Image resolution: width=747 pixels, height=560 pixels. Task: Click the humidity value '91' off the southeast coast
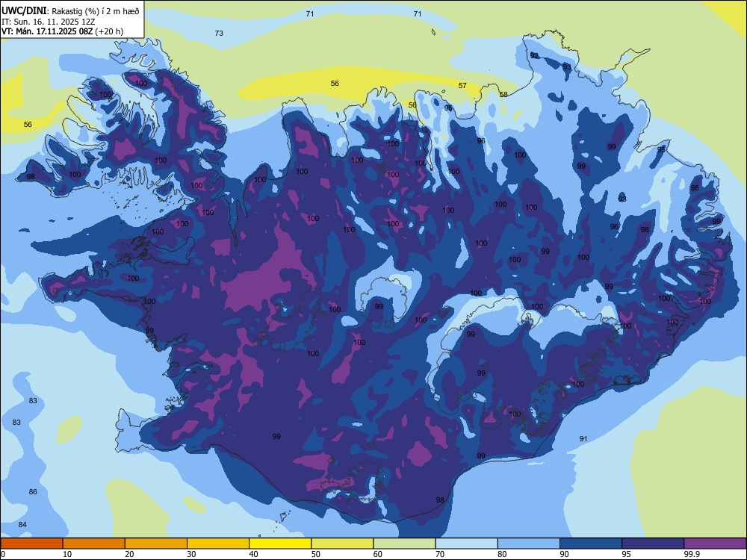click(x=583, y=438)
